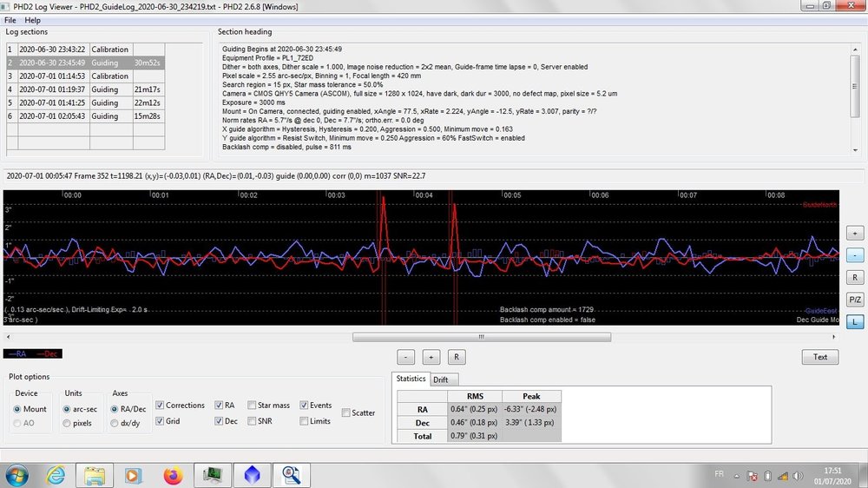Click graph scrollbar right arrow
868x488 pixels.
click(x=833, y=337)
